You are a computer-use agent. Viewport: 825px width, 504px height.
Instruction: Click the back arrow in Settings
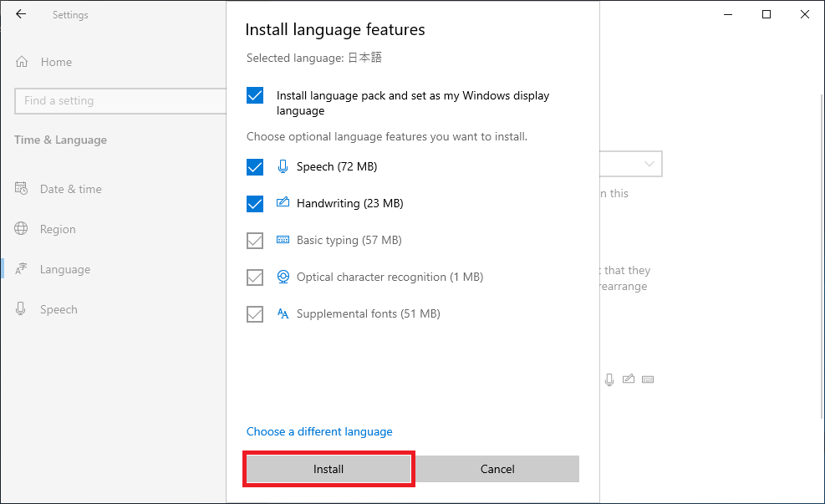pyautogui.click(x=21, y=14)
